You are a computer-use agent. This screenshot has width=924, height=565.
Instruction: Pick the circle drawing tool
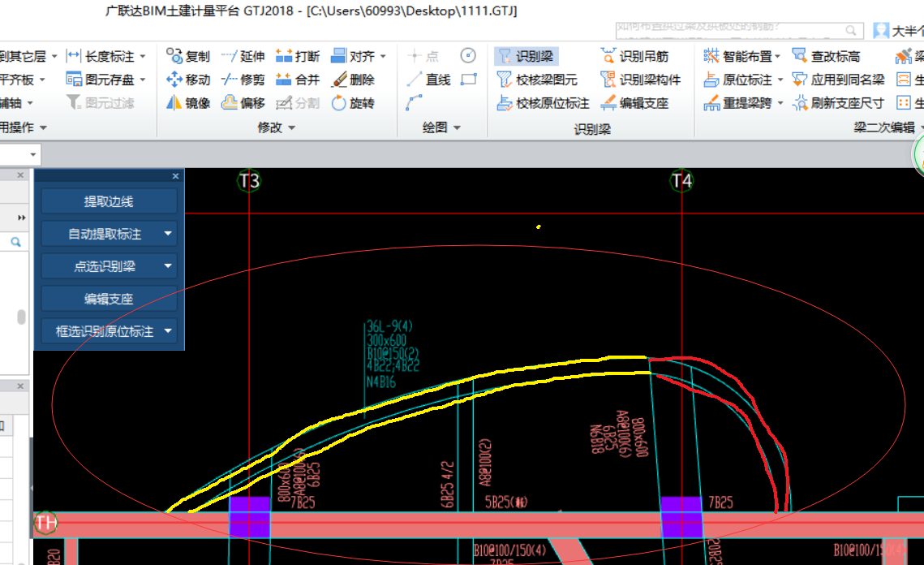tap(468, 55)
